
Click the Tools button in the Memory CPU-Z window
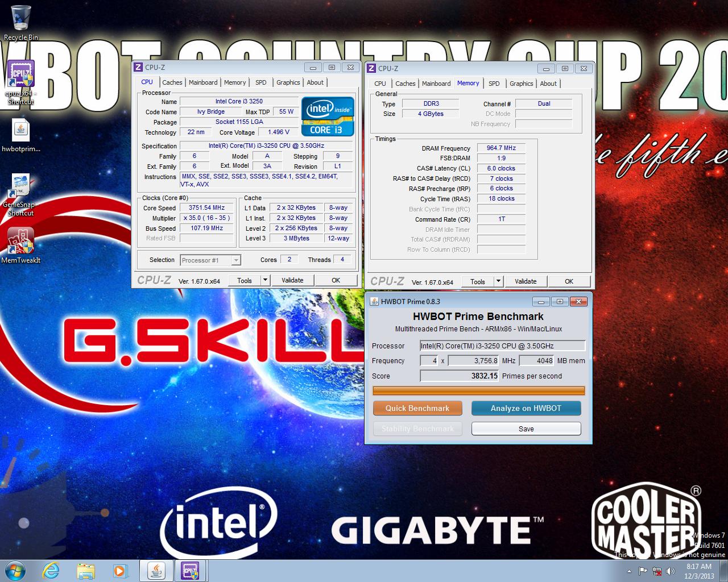(x=478, y=281)
